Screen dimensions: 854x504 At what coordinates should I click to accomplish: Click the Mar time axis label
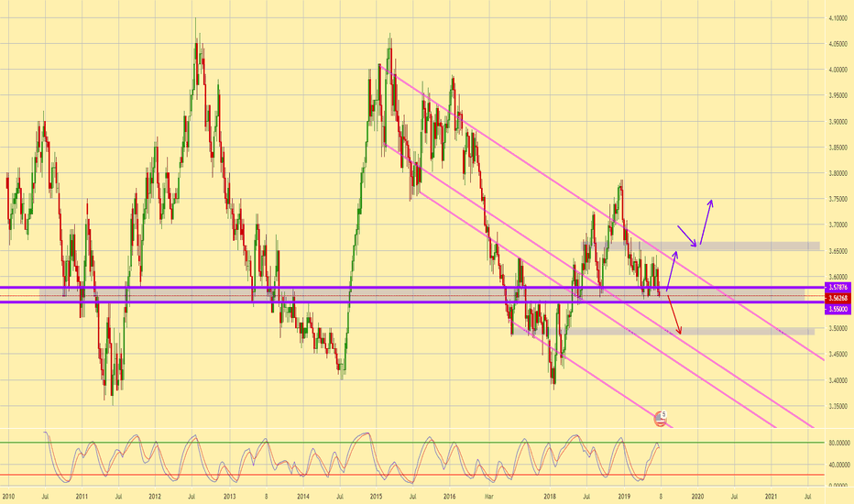488,497
